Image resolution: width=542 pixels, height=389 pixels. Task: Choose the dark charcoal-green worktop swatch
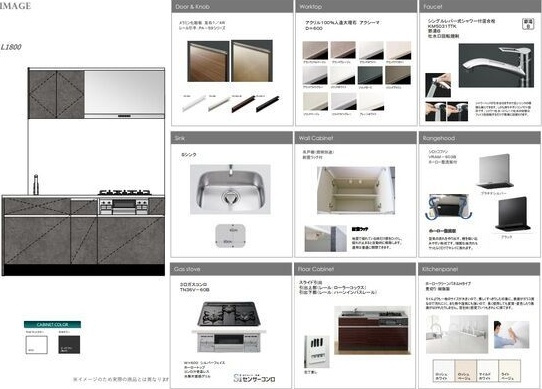pos(370,75)
